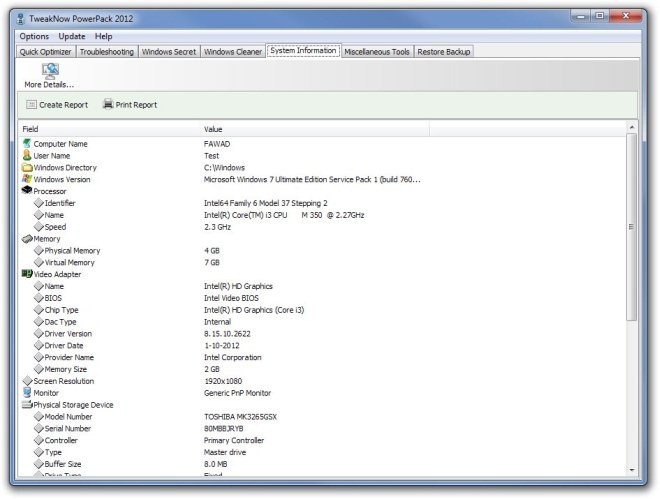
Task: Click the vertical scrollbar thumb
Action: pos(631,227)
